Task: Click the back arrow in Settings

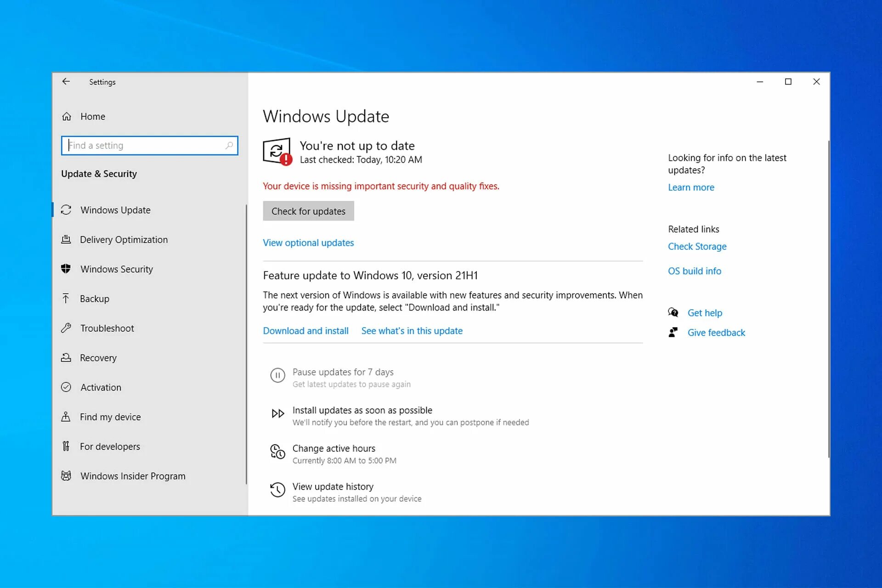Action: click(x=66, y=82)
